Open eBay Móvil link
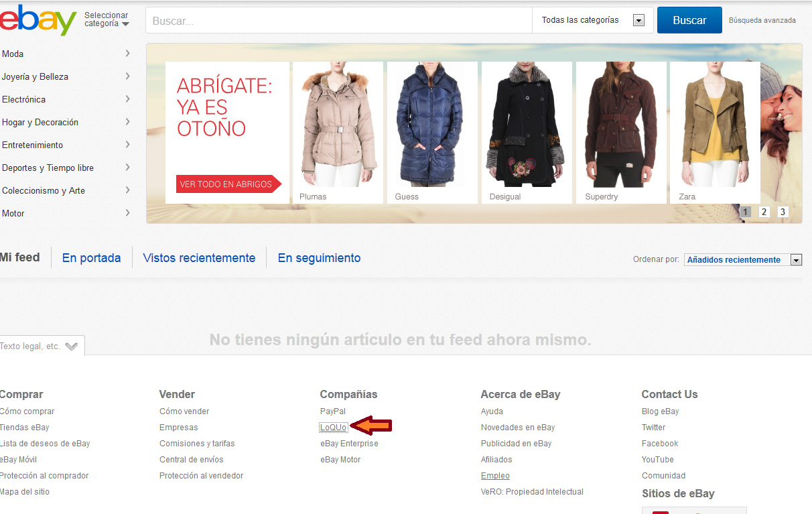The height and width of the screenshot is (514, 812). coord(18,460)
